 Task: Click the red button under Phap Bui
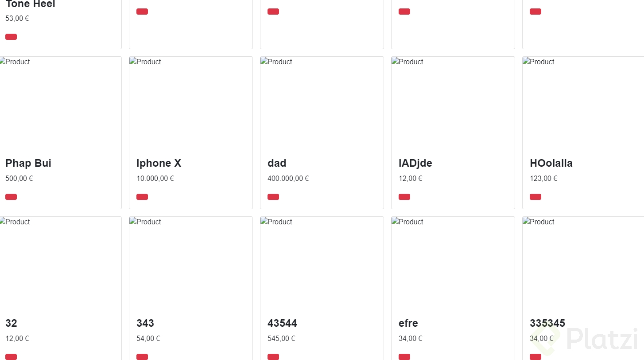[11, 197]
